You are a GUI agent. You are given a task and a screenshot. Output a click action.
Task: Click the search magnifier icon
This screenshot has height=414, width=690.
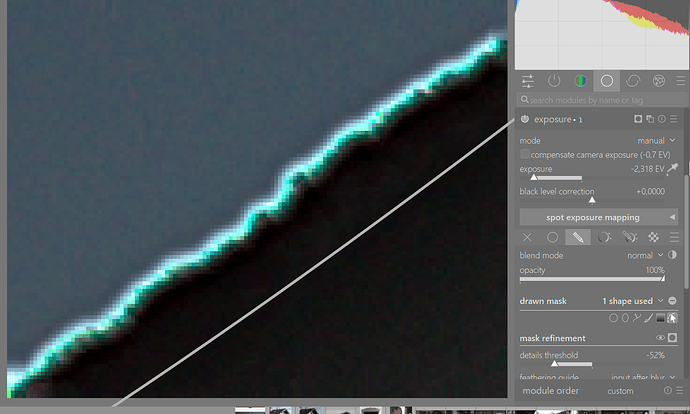tap(525, 99)
